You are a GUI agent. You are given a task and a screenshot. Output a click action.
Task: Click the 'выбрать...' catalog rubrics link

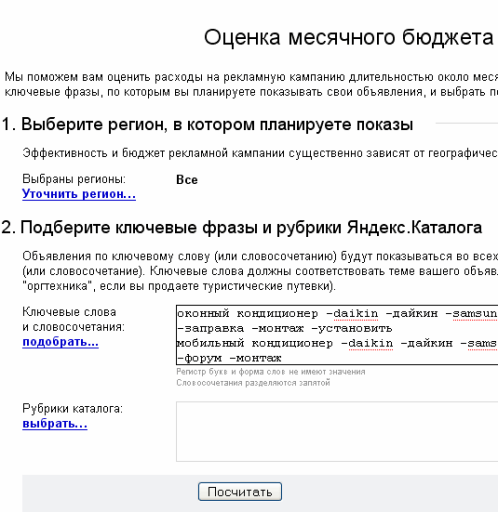[x=55, y=424]
